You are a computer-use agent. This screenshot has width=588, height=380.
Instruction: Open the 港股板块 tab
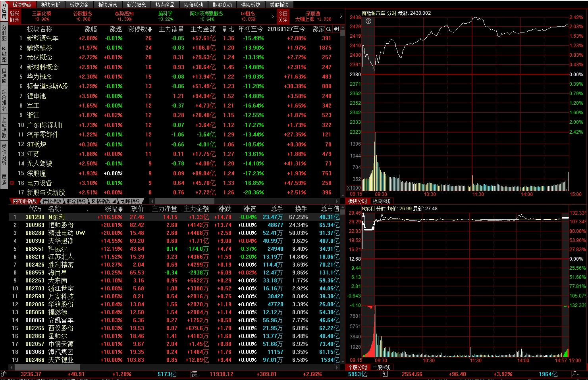click(x=251, y=5)
